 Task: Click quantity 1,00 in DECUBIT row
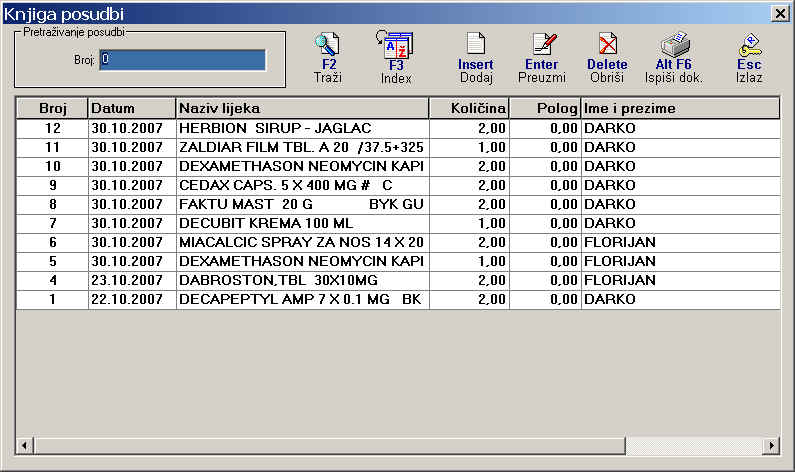tap(492, 224)
